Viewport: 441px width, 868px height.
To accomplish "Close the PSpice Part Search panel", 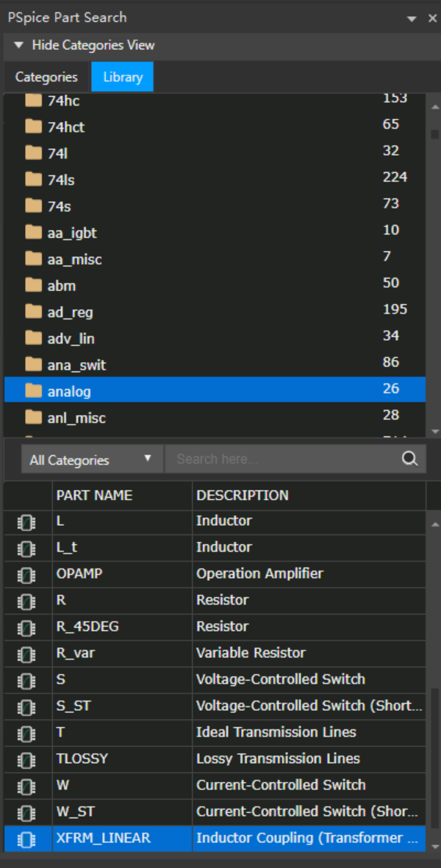I will click(433, 18).
